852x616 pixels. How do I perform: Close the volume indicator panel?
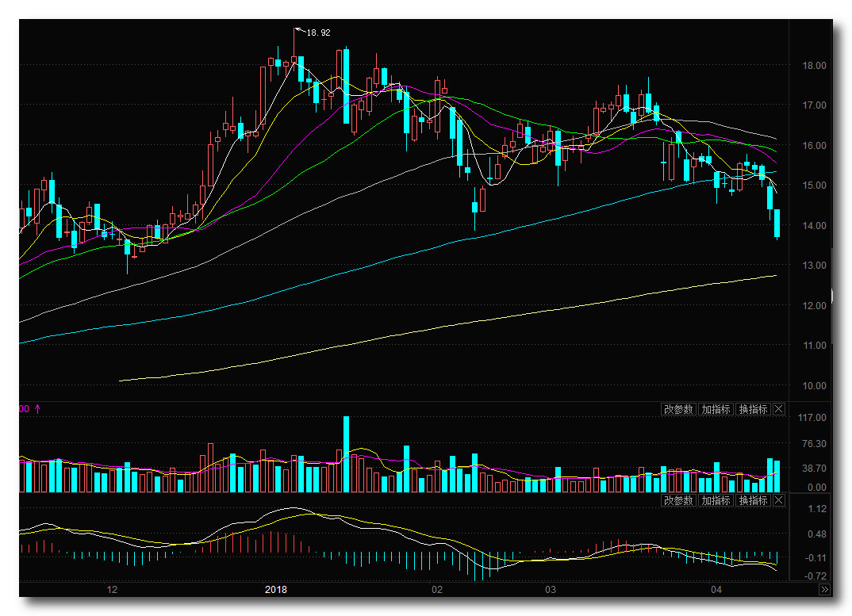point(778,409)
